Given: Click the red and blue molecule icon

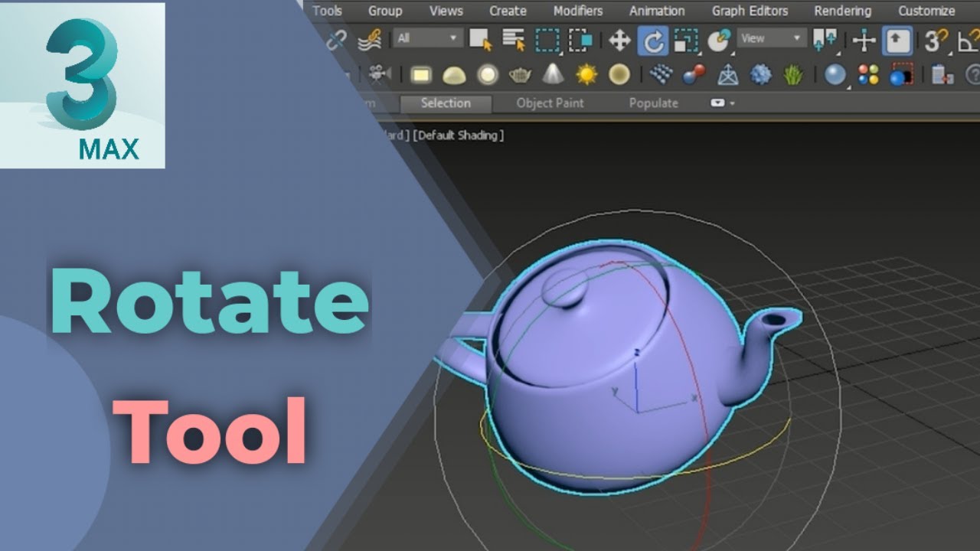Looking at the screenshot, I should click(694, 74).
